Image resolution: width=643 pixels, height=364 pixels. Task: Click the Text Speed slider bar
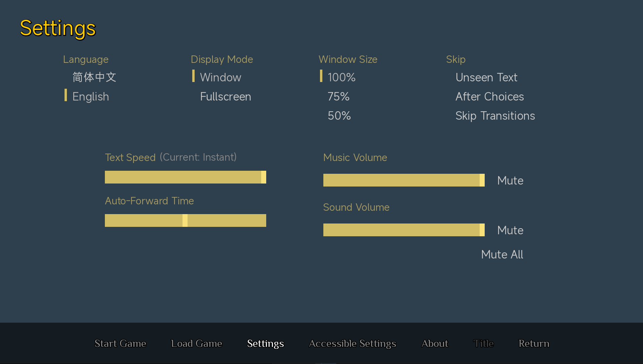point(185,177)
